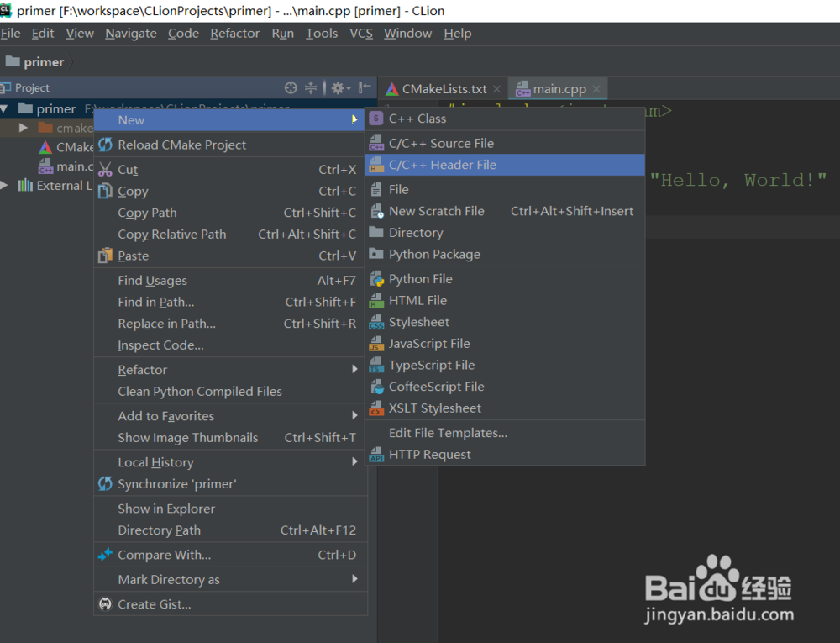
Task: Choose Copy Path from the context menu
Action: pos(230,213)
